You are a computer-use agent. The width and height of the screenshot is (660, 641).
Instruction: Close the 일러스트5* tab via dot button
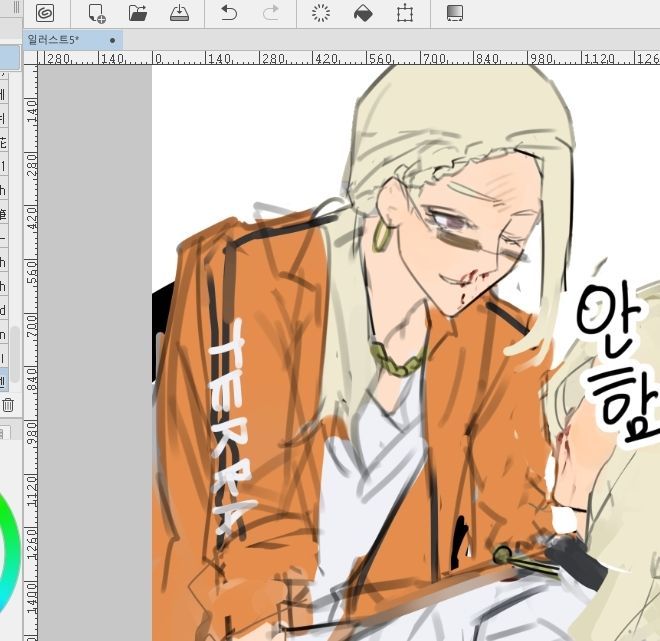coord(112,40)
